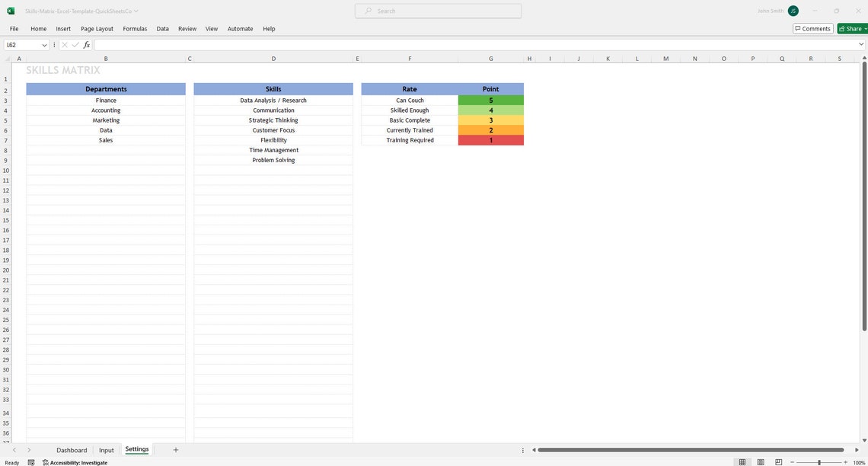The image size is (868, 466).
Task: Click the 100% zoom level
Action: coord(859,462)
